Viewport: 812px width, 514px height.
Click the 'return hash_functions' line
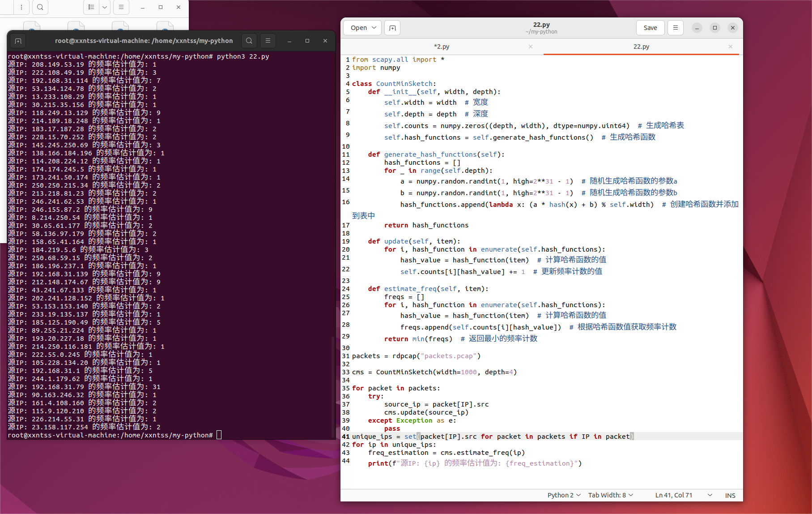point(426,225)
